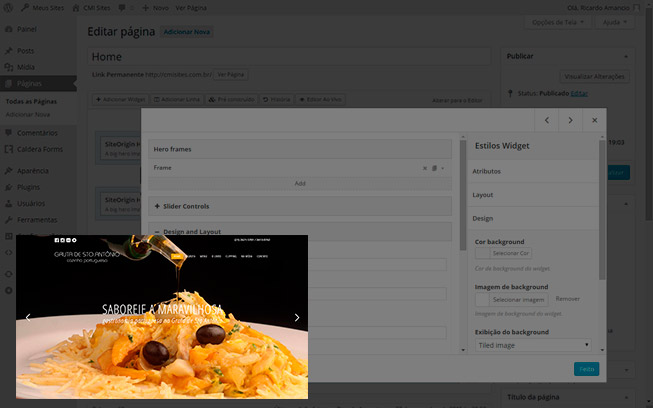Viewport: 653px width, 408px height.
Task: Click Visualizar Alterações button
Action: coord(594,77)
